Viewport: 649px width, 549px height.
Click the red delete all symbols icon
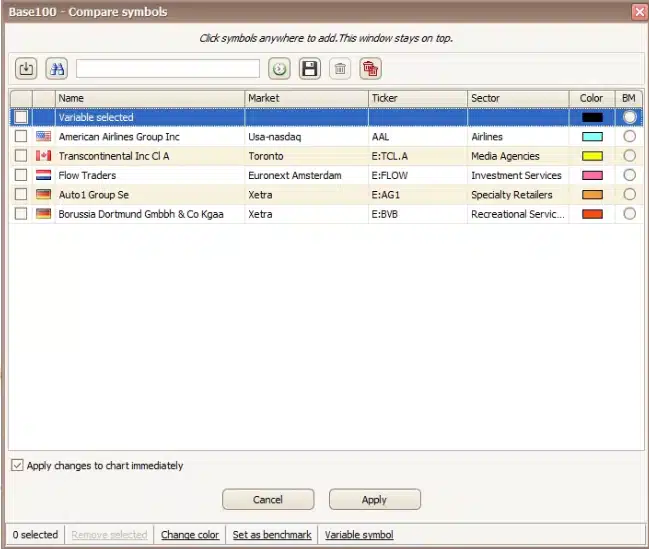coord(371,68)
